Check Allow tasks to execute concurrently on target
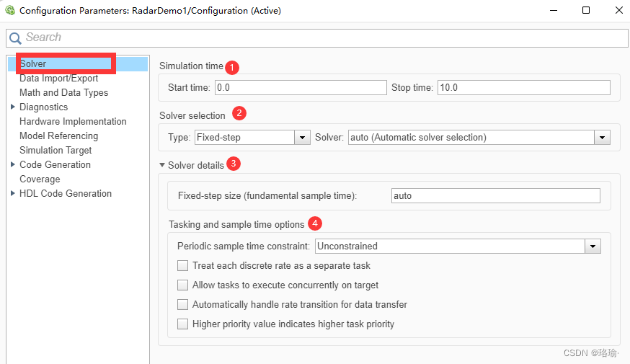The image size is (630, 364). pyautogui.click(x=183, y=285)
